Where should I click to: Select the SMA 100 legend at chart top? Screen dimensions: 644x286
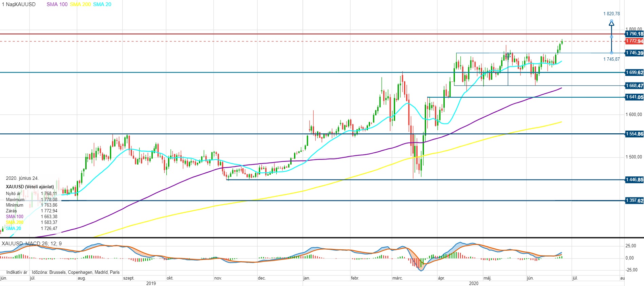(57, 4)
